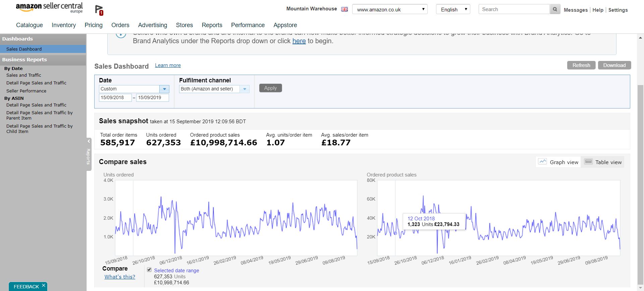Toggle the Selected date range checkbox
This screenshot has height=291, width=644.
tap(149, 270)
